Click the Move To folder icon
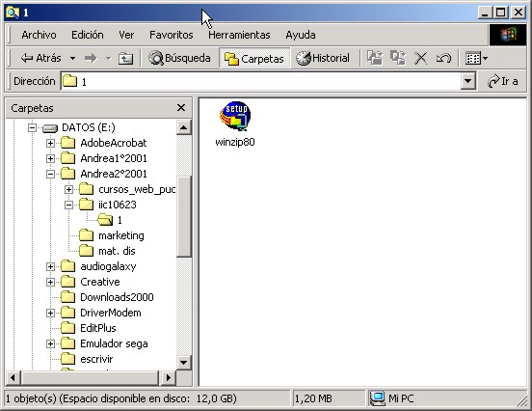 coord(375,58)
